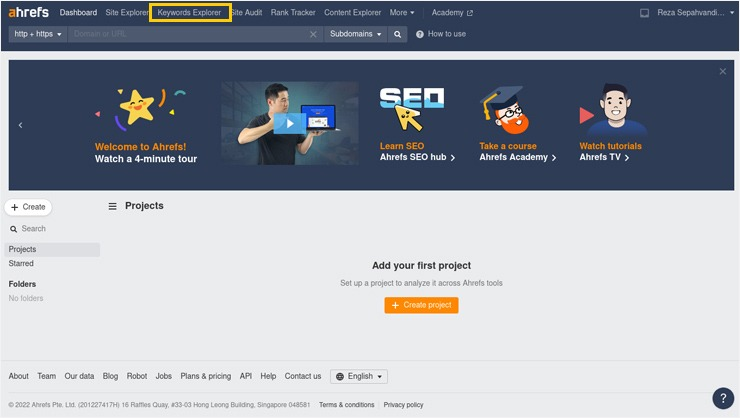740x418 pixels.
Task: Open Content Explorer
Action: (x=353, y=13)
